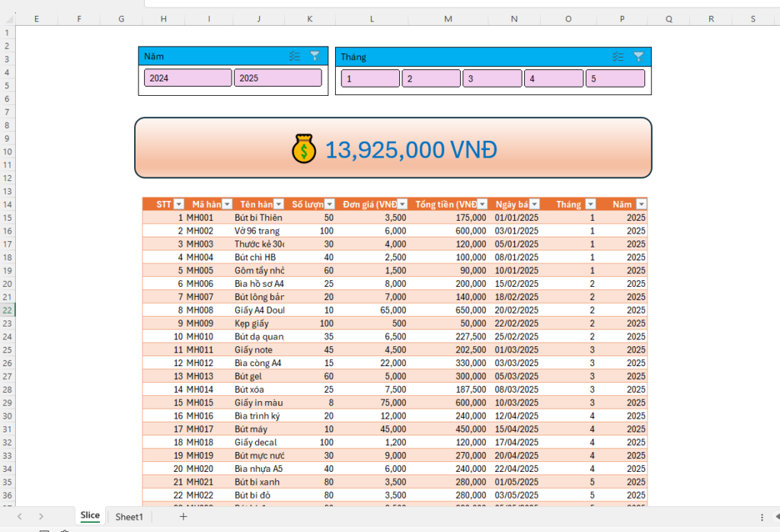The image size is (780, 532).
Task: Choose month 5 button in Tháng slicer
Action: pyautogui.click(x=615, y=78)
